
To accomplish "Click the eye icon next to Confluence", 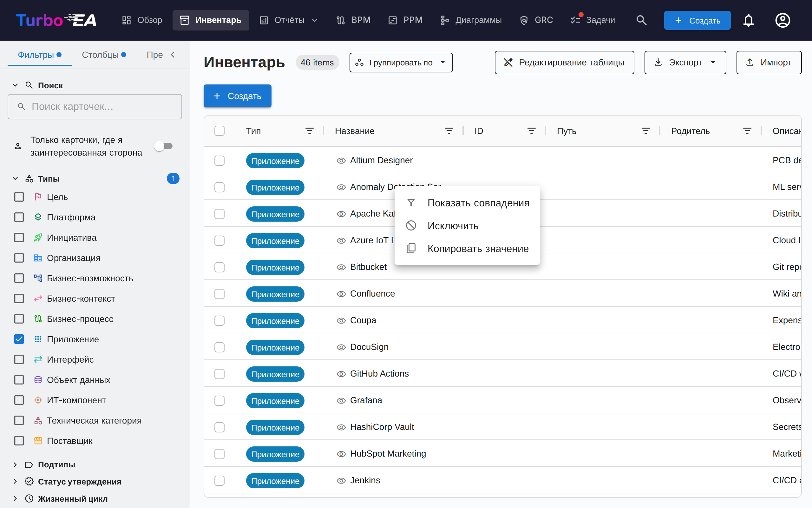I will [x=341, y=294].
